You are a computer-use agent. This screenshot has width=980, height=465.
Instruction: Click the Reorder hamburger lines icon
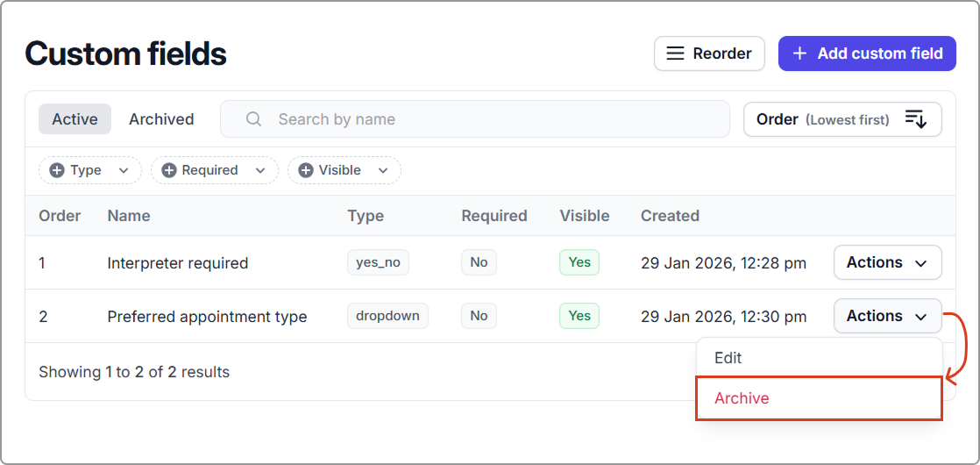point(675,54)
